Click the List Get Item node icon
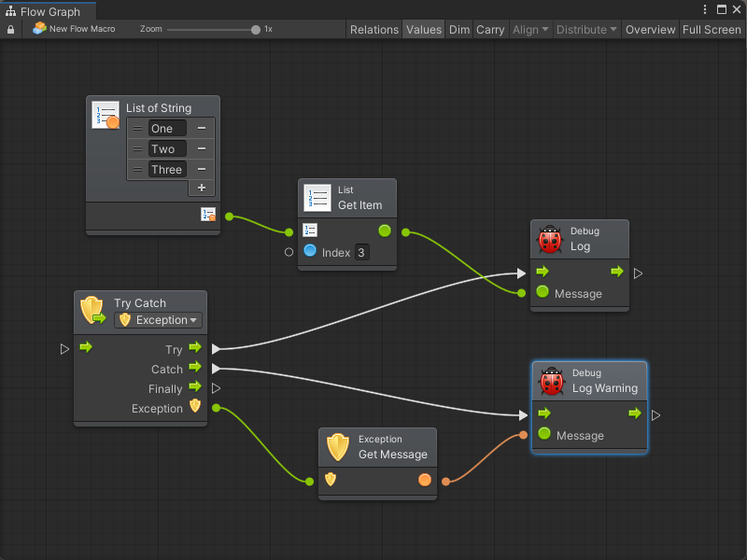 click(x=317, y=198)
